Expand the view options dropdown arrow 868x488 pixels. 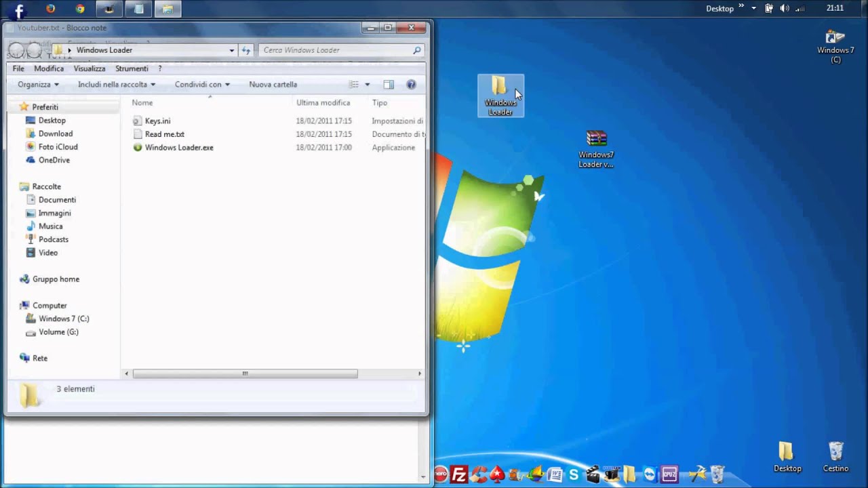point(368,85)
